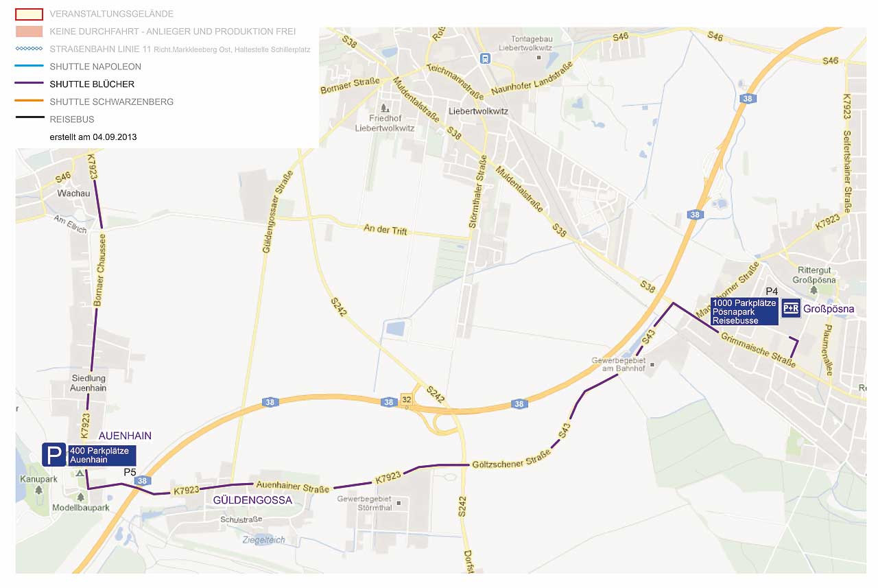
Task: Click the GÜLDENGOSSA place label
Action: click(x=252, y=500)
